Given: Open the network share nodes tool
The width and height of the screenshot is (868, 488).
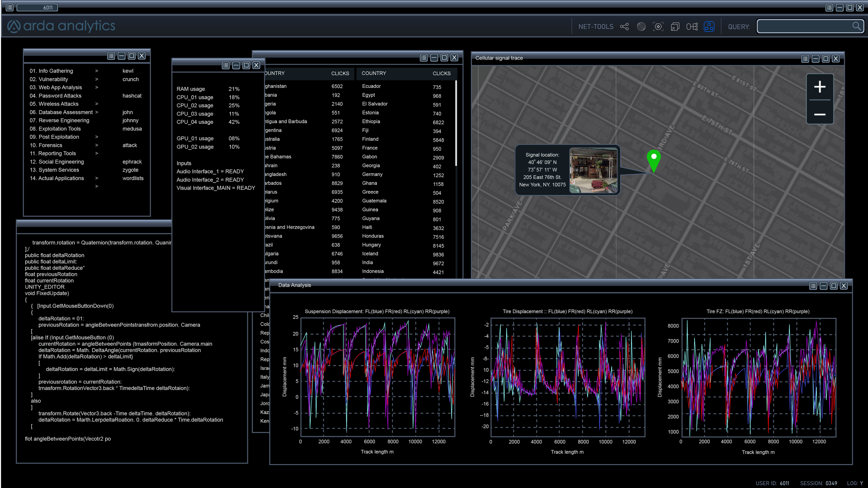Looking at the screenshot, I should [624, 27].
